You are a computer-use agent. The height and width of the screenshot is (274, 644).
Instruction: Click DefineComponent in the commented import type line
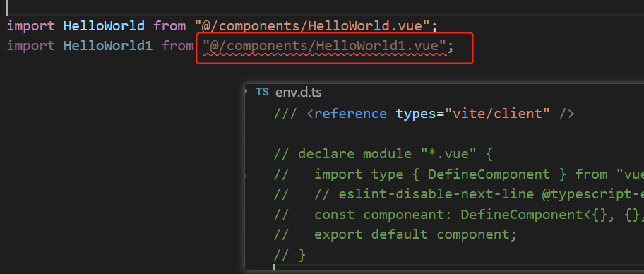click(x=489, y=174)
